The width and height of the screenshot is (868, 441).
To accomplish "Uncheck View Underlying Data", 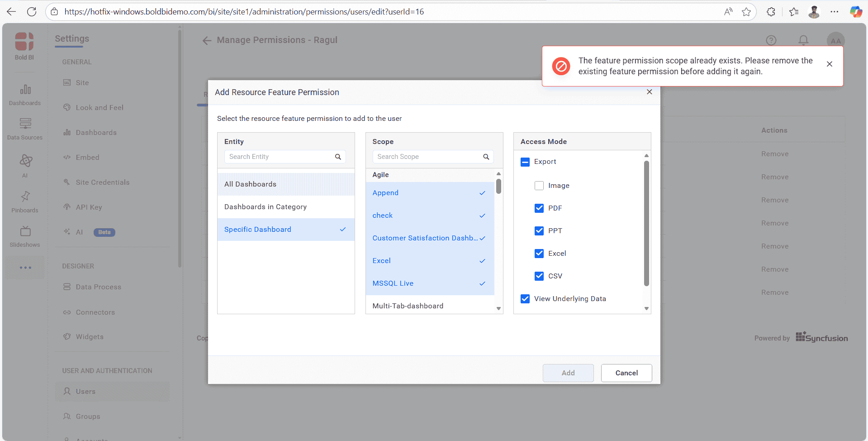I will click(x=525, y=298).
